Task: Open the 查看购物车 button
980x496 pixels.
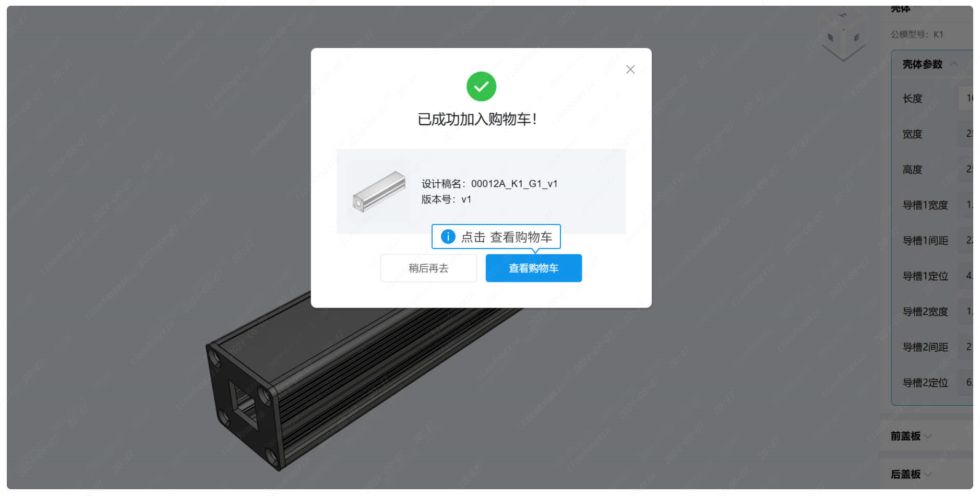Action: 533,268
